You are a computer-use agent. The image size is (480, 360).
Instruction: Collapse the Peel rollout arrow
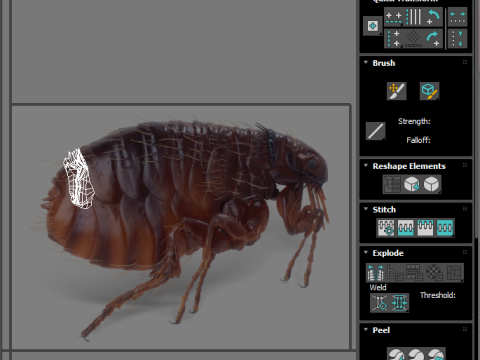pyautogui.click(x=366, y=329)
